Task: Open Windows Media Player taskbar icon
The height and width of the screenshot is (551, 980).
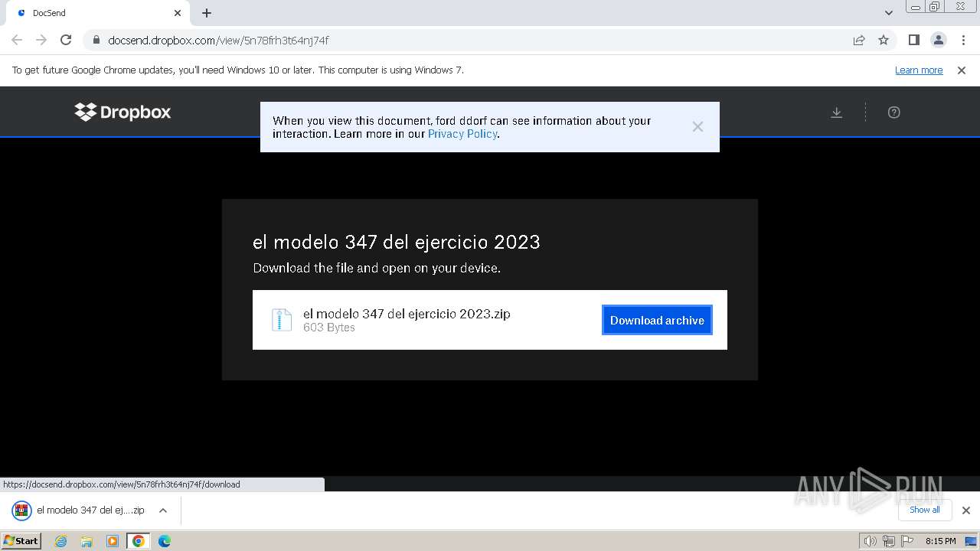Action: pos(113,541)
